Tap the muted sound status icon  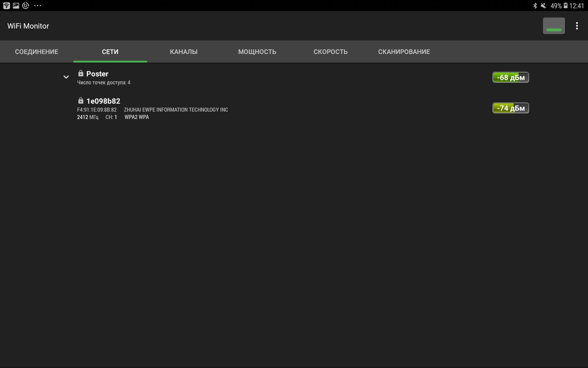[x=543, y=6]
